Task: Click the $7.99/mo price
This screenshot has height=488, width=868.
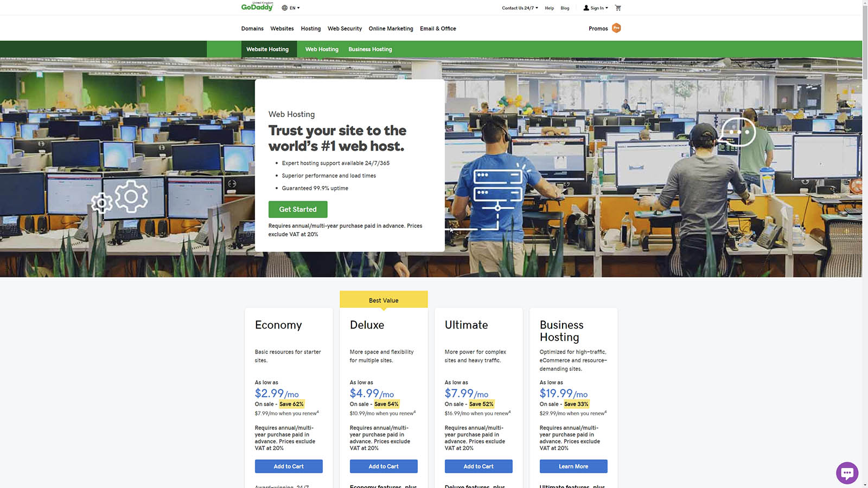Action: point(467,394)
